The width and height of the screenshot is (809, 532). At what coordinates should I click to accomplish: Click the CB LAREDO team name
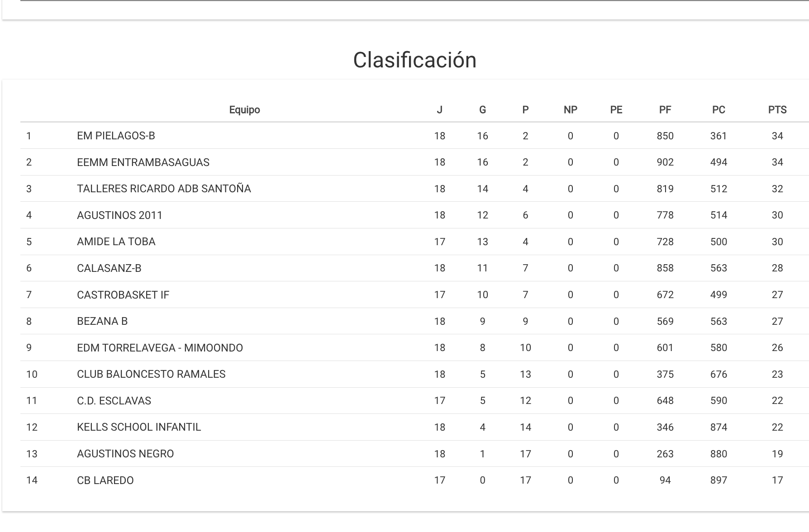click(105, 480)
